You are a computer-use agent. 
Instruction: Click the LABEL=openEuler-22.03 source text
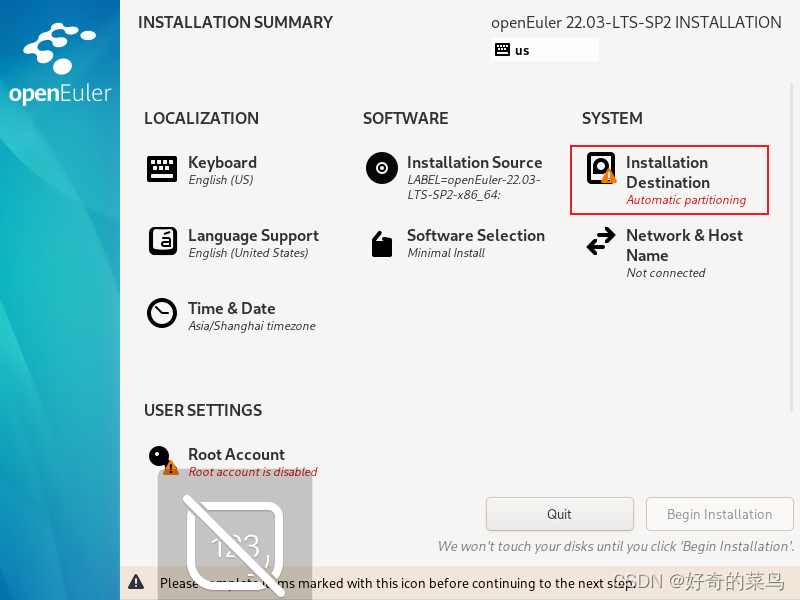[x=474, y=187]
